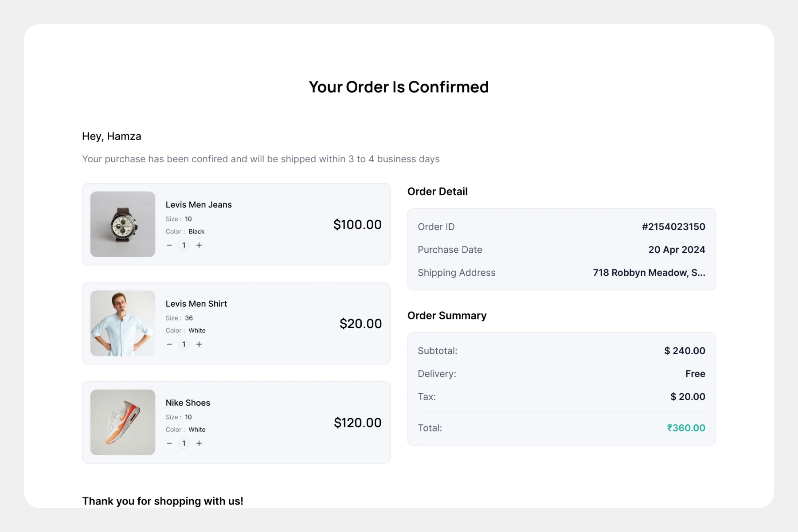Increase quantity of Levis Men Jeans

point(199,245)
